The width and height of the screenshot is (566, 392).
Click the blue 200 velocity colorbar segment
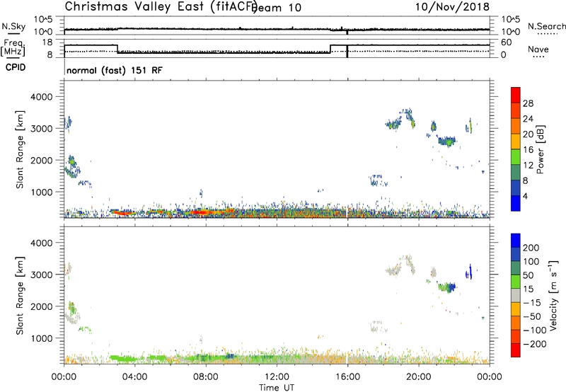click(x=516, y=241)
